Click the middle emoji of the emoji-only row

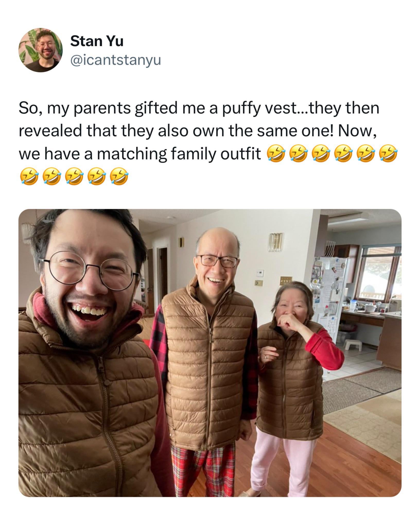pyautogui.click(x=74, y=177)
